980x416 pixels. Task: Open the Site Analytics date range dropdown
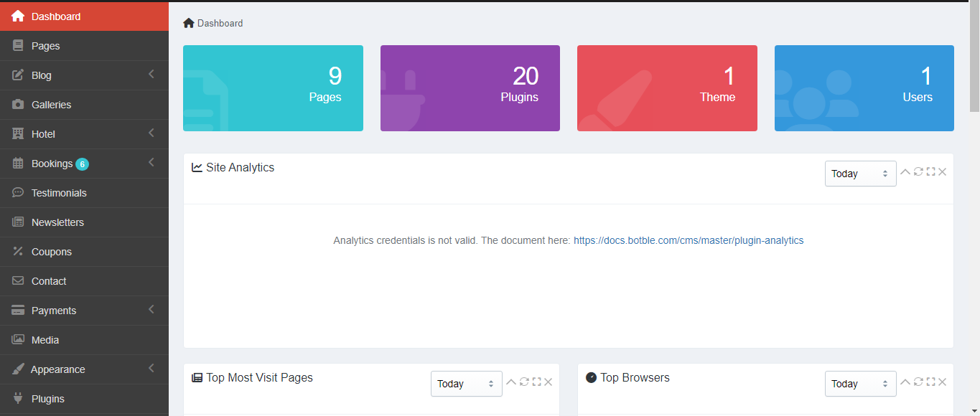pos(860,174)
